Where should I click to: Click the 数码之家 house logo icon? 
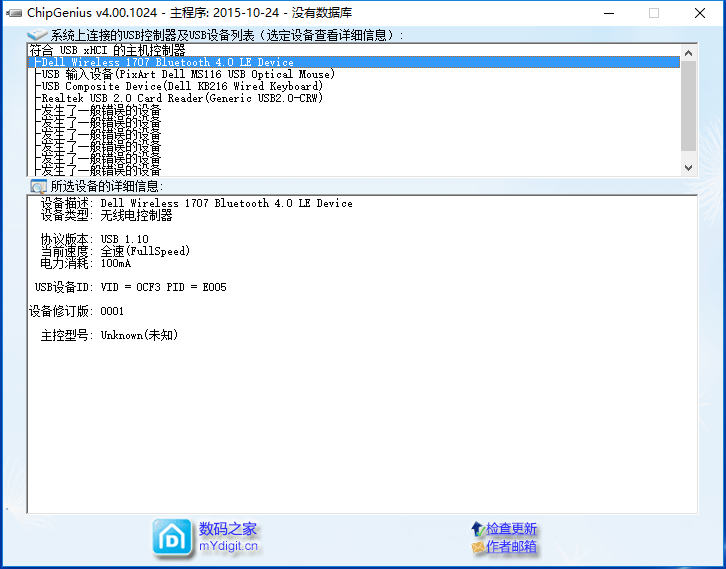click(x=172, y=537)
